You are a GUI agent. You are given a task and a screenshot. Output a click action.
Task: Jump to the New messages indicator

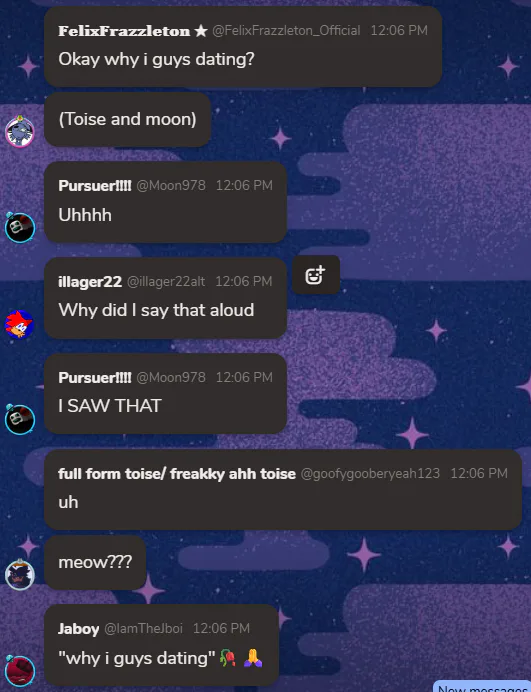(x=482, y=687)
